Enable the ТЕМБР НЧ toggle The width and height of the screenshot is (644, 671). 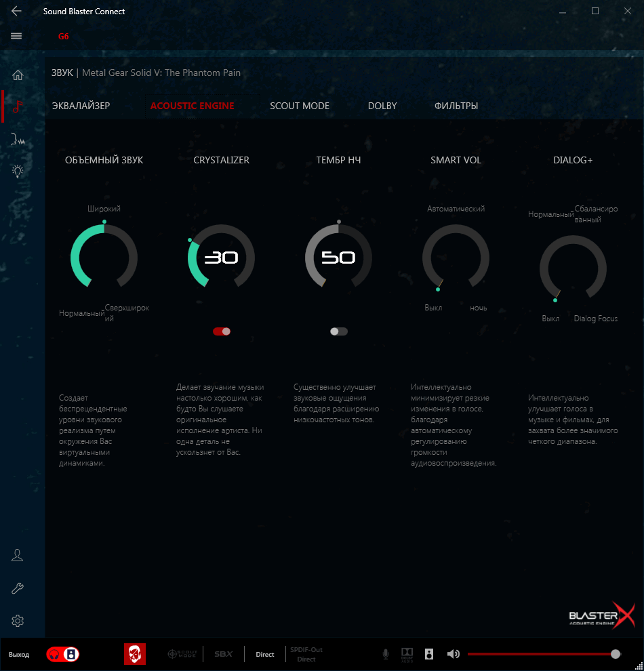tap(339, 331)
